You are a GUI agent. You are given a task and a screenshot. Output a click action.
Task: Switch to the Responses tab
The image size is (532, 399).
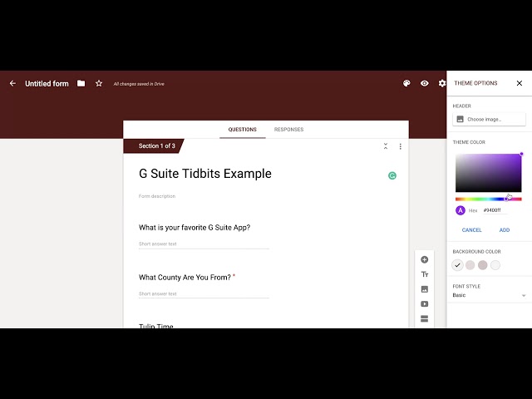coord(288,130)
